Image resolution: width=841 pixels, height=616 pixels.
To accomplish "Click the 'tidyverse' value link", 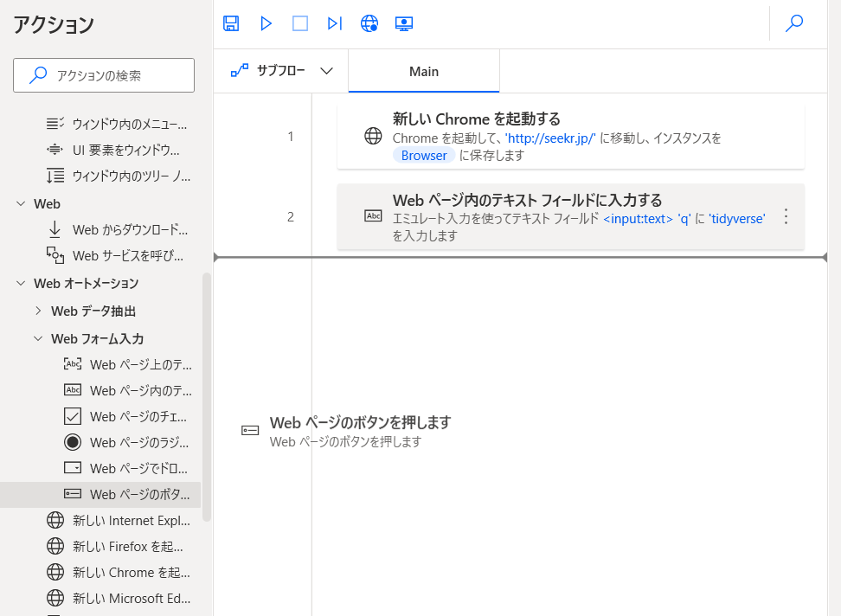I will [x=737, y=219].
